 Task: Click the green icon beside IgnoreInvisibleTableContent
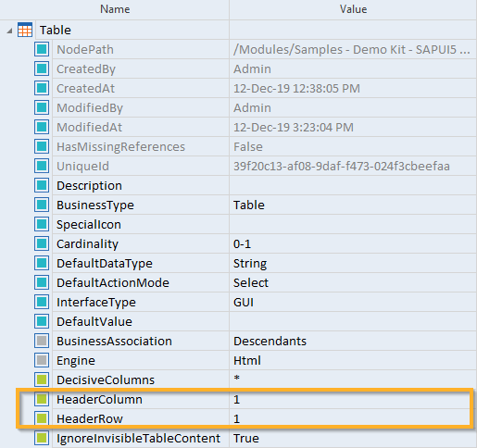click(42, 438)
